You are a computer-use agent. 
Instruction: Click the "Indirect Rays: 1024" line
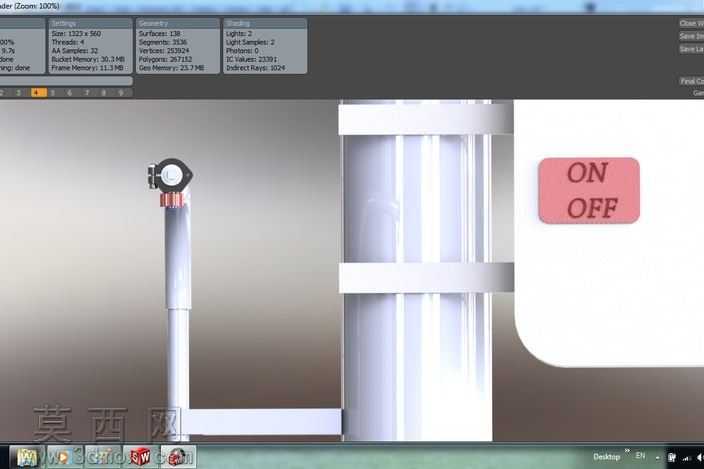click(x=255, y=68)
